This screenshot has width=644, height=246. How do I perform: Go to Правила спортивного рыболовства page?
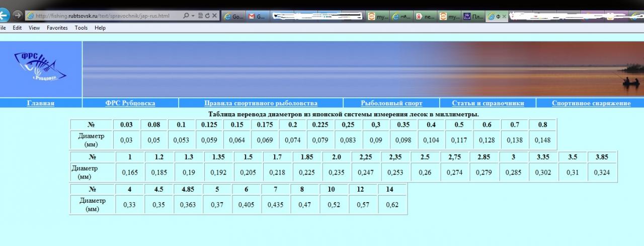tap(261, 103)
